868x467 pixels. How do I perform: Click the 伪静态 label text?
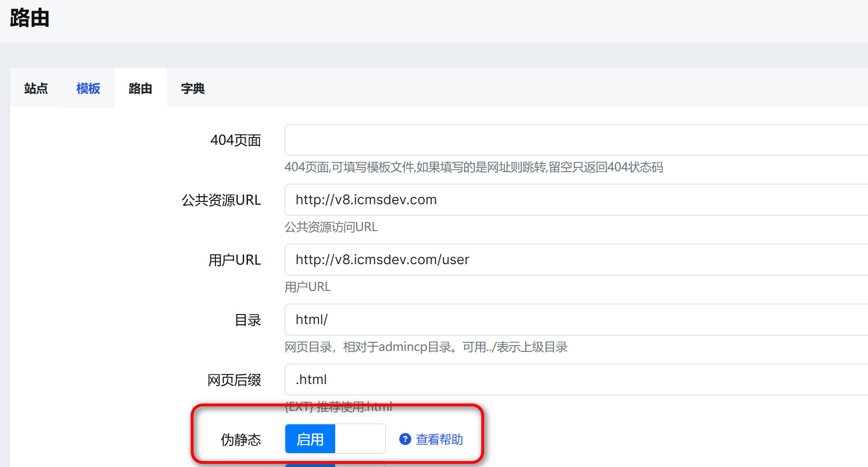click(x=241, y=440)
